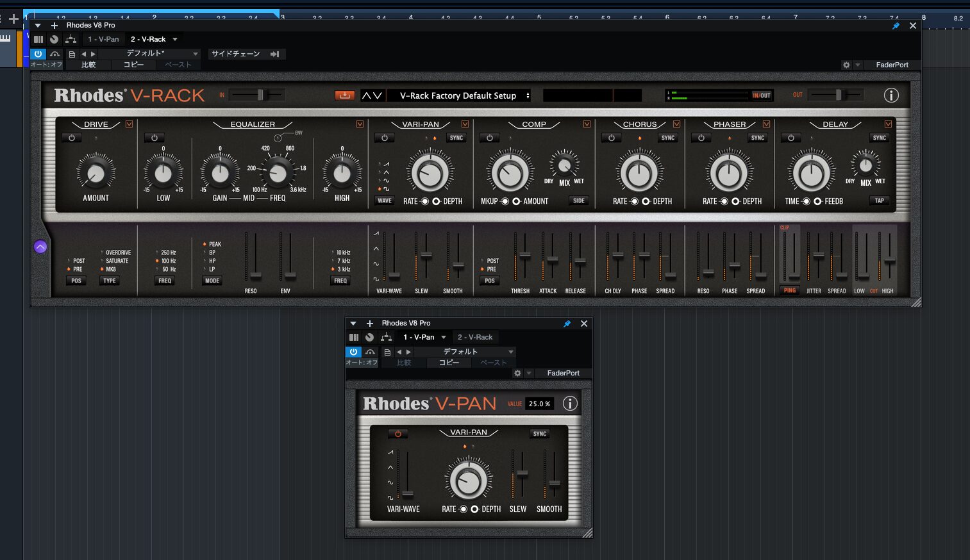Click the COMP THRESH fader
Screen dimensions: 970x560
524,256
